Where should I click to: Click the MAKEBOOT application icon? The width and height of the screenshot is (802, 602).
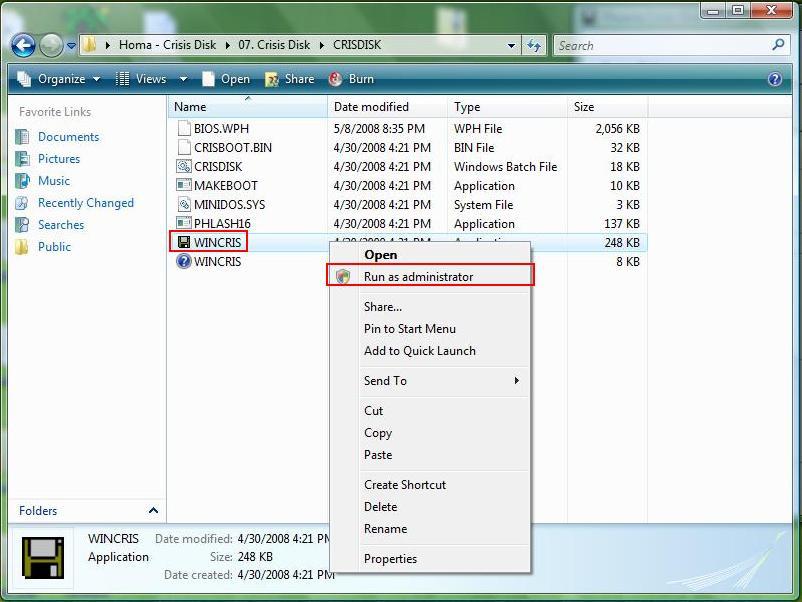pyautogui.click(x=184, y=185)
